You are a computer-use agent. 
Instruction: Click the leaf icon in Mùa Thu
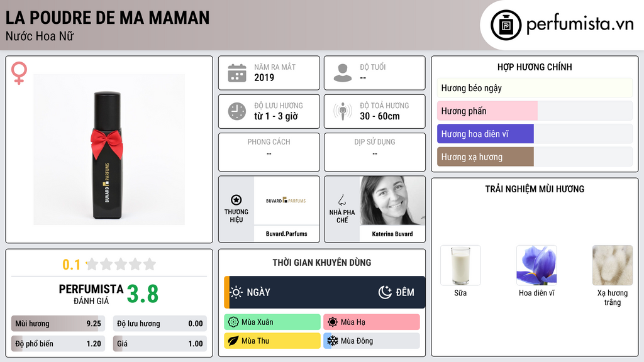[233, 341]
